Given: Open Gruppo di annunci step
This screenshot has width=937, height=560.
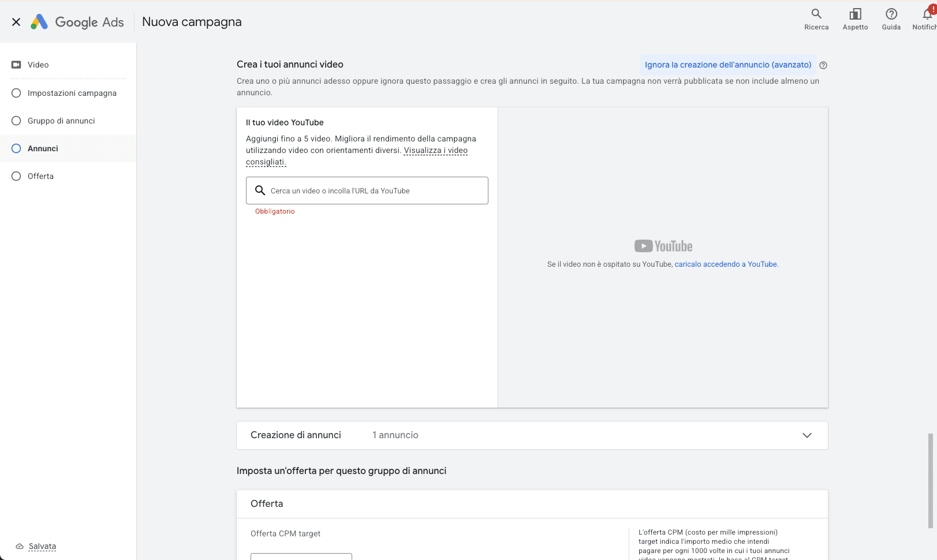Looking at the screenshot, I should pyautogui.click(x=61, y=121).
